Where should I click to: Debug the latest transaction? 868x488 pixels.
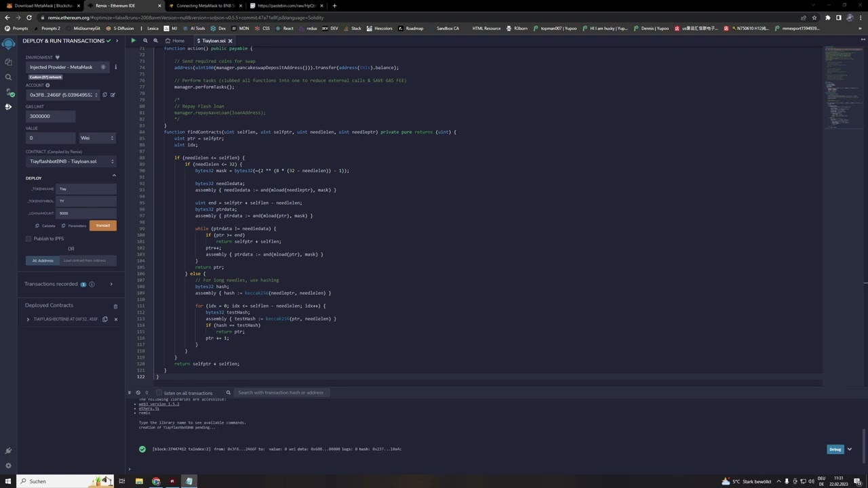click(x=835, y=449)
